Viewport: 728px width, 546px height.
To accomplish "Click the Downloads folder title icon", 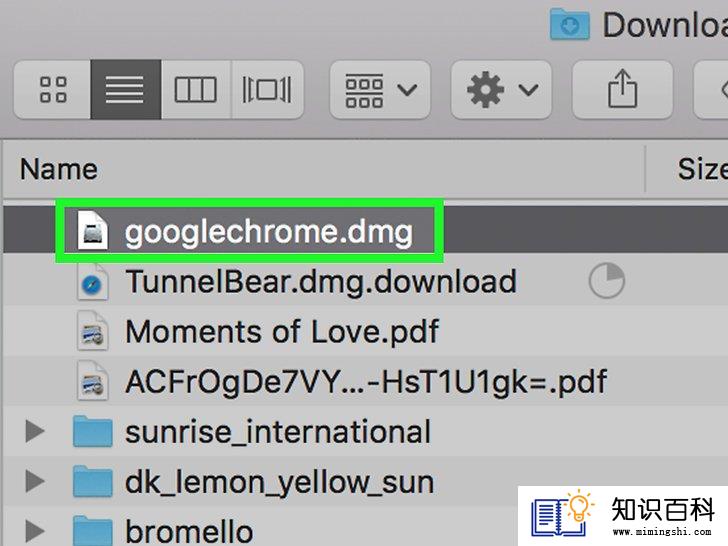I will click(570, 24).
